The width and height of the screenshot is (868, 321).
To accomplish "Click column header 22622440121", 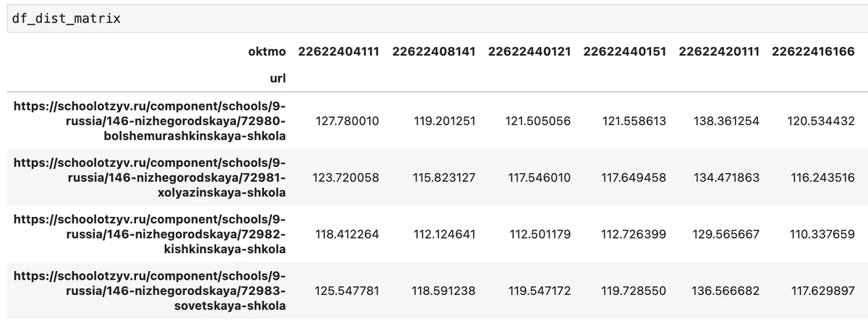I will click(x=529, y=51).
